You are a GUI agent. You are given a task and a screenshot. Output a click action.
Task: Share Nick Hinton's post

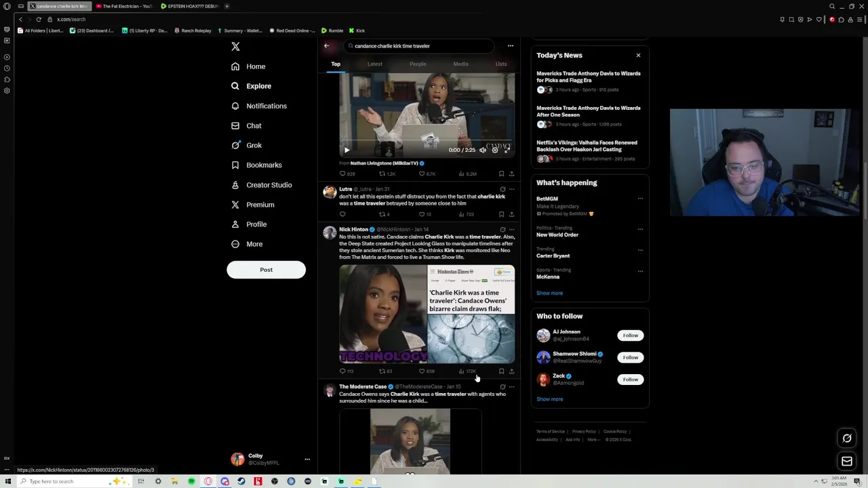click(511, 371)
